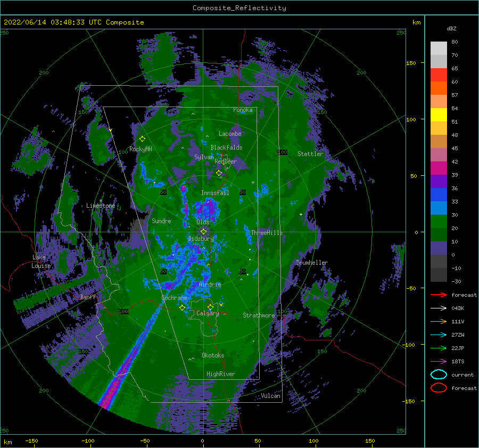This screenshot has width=479, height=448.
Task: Click the 18TS legend text
Action: click(x=458, y=362)
